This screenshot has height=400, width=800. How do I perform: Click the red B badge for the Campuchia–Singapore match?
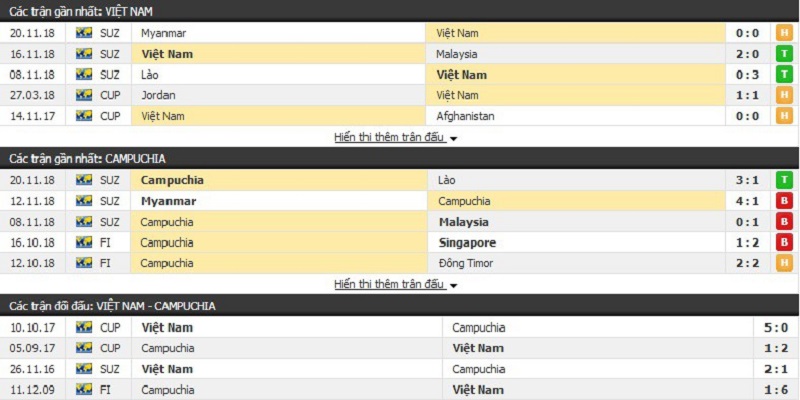click(x=785, y=242)
